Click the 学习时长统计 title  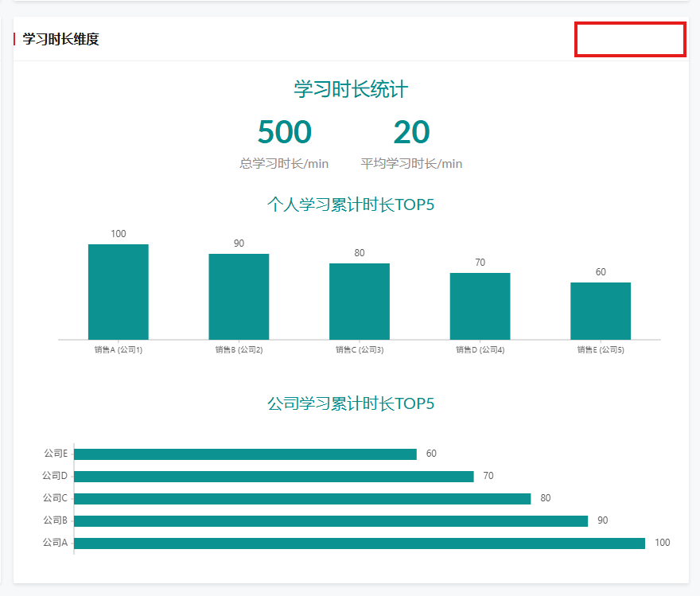click(x=351, y=89)
